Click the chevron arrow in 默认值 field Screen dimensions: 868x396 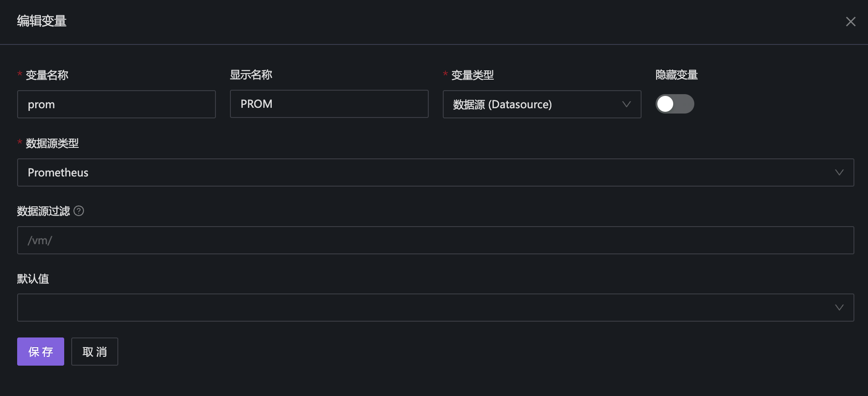click(839, 308)
